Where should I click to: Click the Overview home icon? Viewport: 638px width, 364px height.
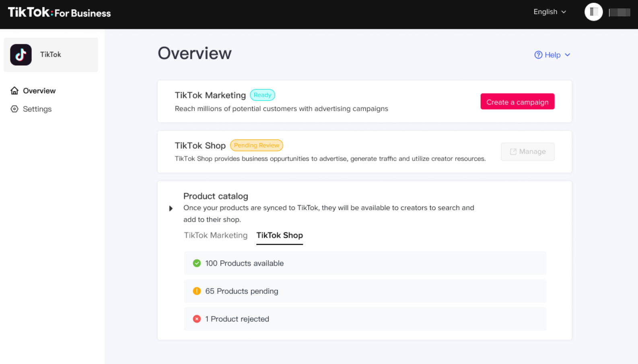tap(14, 91)
